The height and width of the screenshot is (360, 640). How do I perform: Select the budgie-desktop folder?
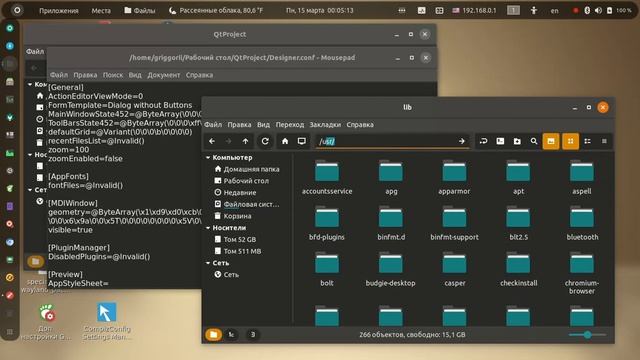(x=391, y=269)
